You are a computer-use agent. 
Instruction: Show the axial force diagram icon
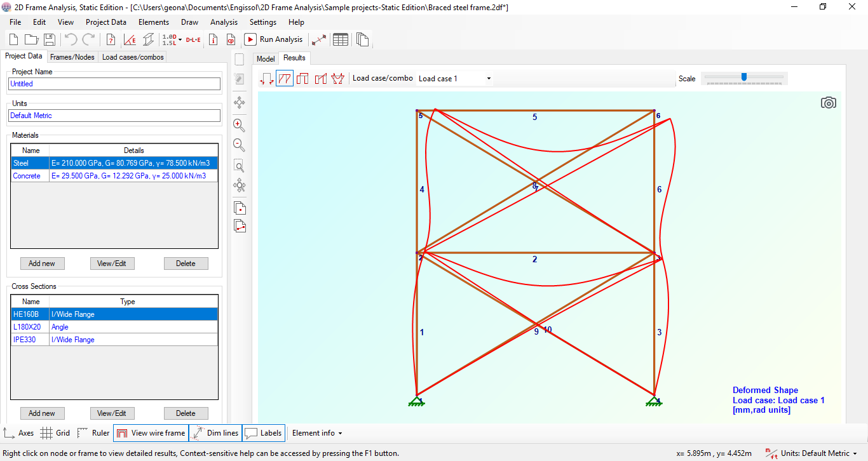(302, 79)
